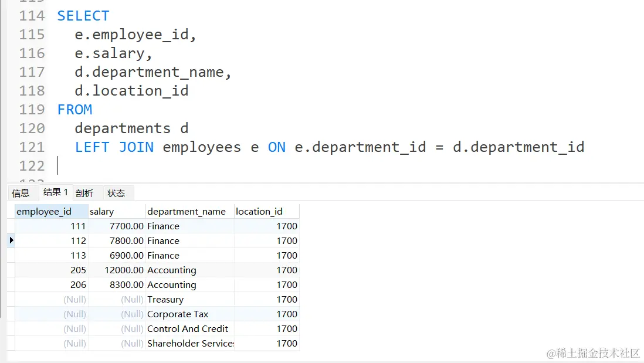
Task: Place cursor on SELECT keyword line 114
Action: tap(83, 16)
